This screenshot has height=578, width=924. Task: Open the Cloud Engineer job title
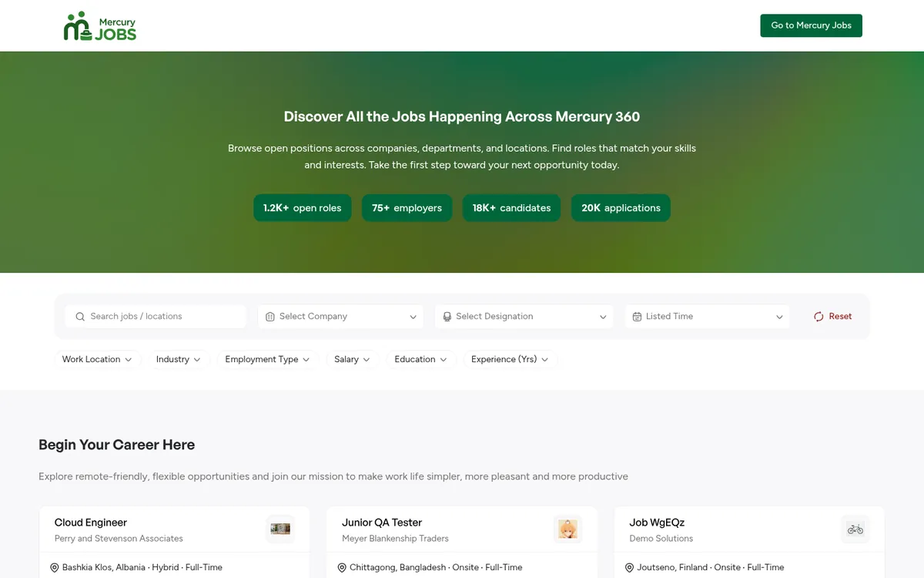point(91,523)
